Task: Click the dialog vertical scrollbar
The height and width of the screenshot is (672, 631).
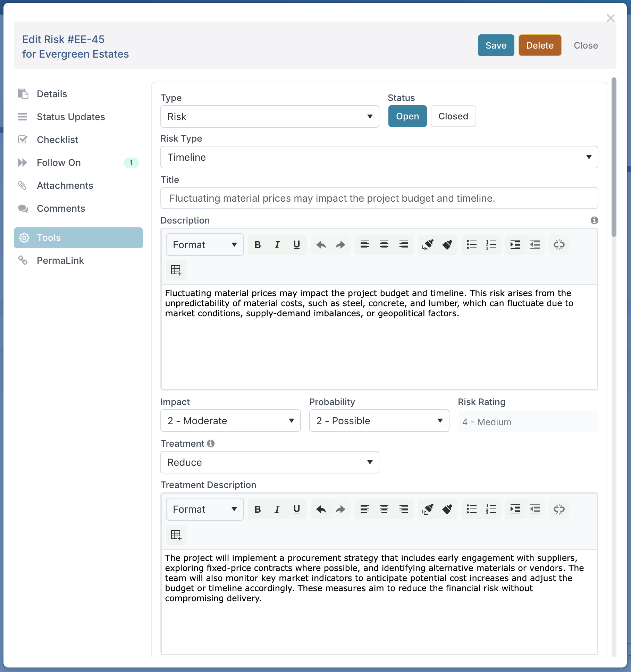Action: click(x=614, y=157)
